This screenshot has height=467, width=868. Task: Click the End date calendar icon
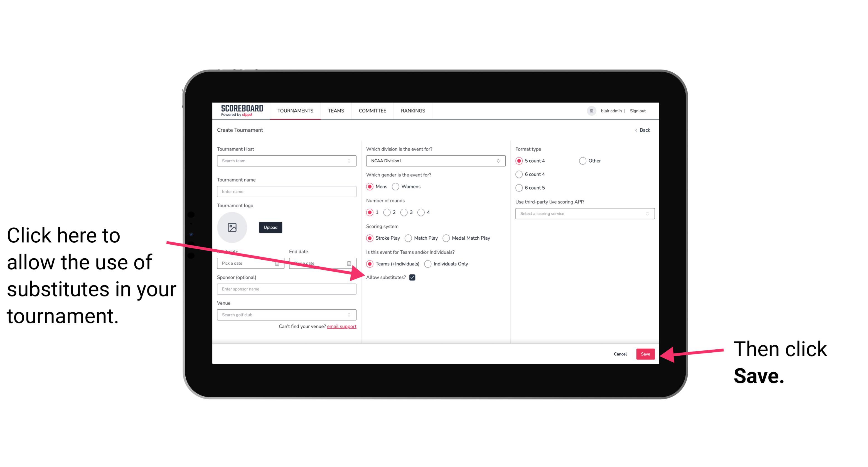coord(351,263)
